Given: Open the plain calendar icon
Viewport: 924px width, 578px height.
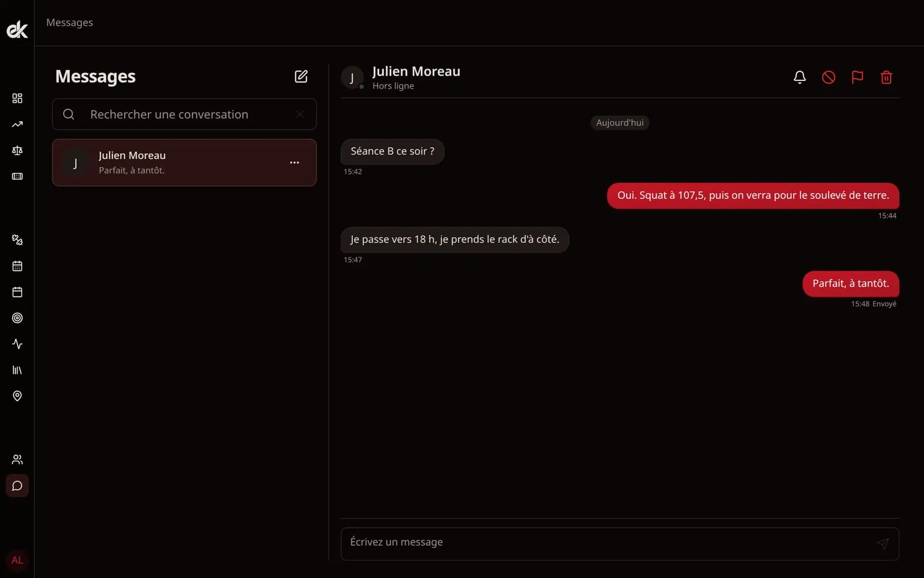Looking at the screenshot, I should [17, 292].
